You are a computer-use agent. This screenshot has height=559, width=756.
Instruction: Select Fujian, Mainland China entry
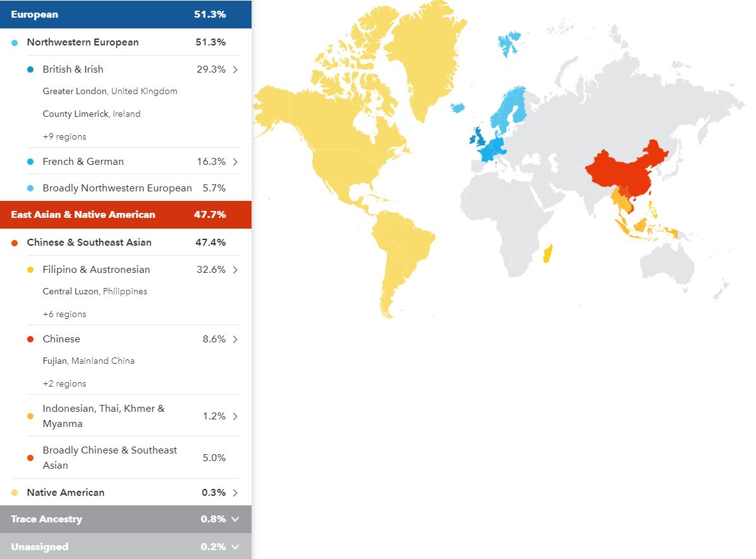click(x=88, y=361)
